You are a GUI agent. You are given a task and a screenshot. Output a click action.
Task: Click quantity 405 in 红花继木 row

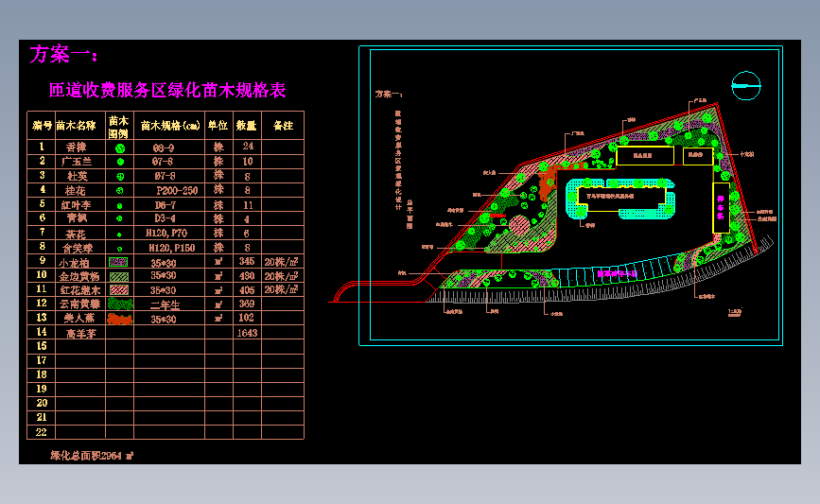click(247, 289)
